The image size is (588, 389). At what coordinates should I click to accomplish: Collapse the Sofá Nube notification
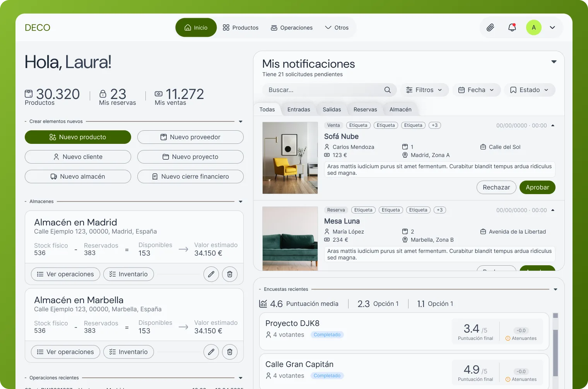553,125
